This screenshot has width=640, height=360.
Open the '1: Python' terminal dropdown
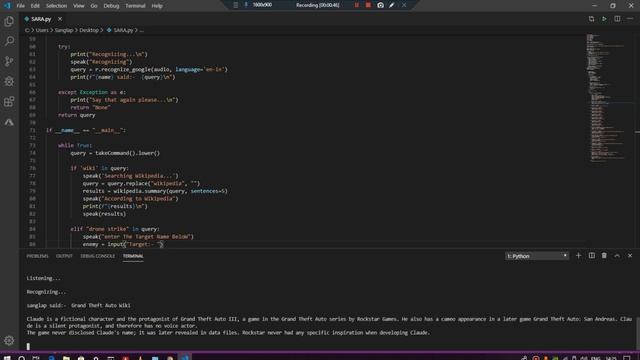coord(537,256)
